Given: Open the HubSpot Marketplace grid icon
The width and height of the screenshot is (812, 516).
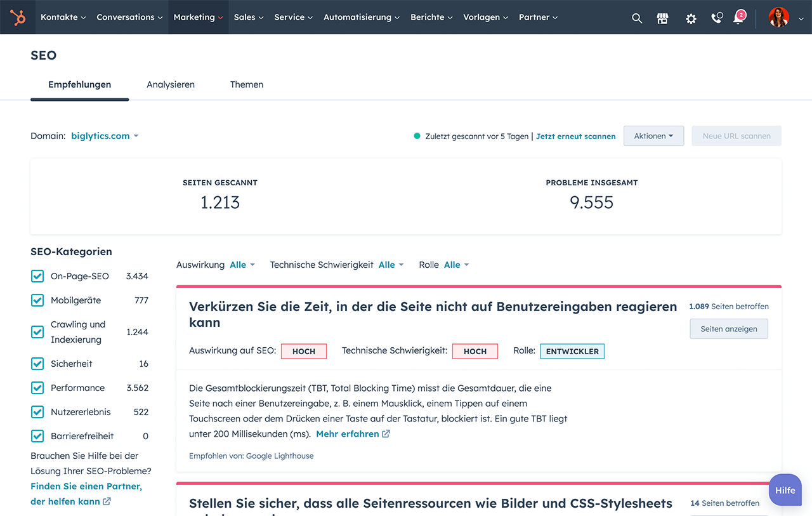Looking at the screenshot, I should click(662, 18).
